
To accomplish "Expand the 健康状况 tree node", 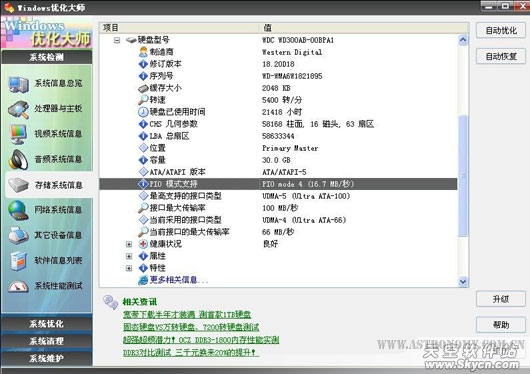I will (x=129, y=244).
